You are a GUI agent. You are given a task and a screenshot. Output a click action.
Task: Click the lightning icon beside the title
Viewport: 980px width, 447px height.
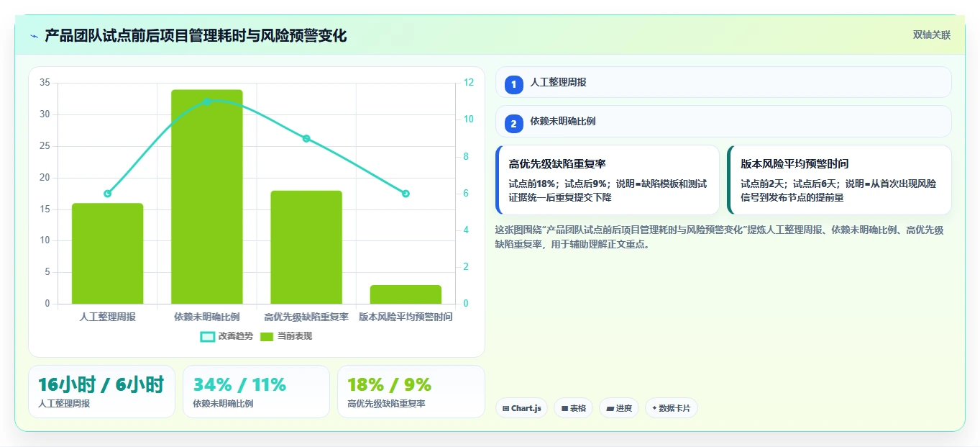click(x=35, y=36)
